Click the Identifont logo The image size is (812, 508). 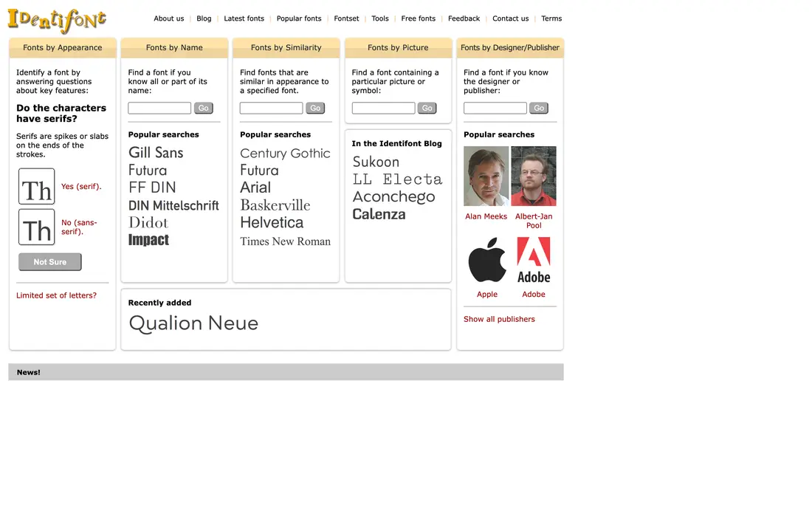(57, 21)
